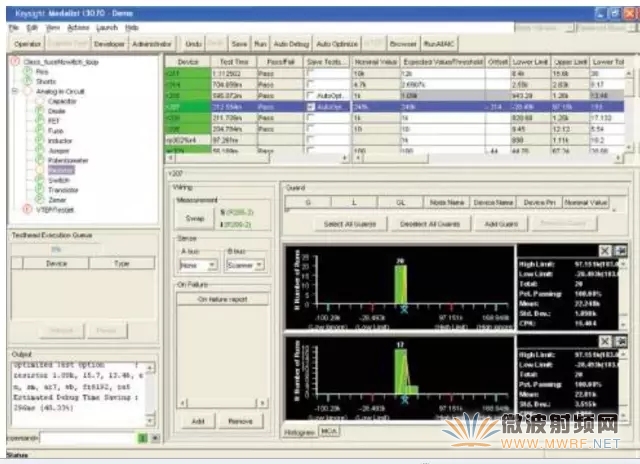The height and width of the screenshot is (464, 640).
Task: Click the red status icon beside VTEPTestjet
Action: pos(27,209)
